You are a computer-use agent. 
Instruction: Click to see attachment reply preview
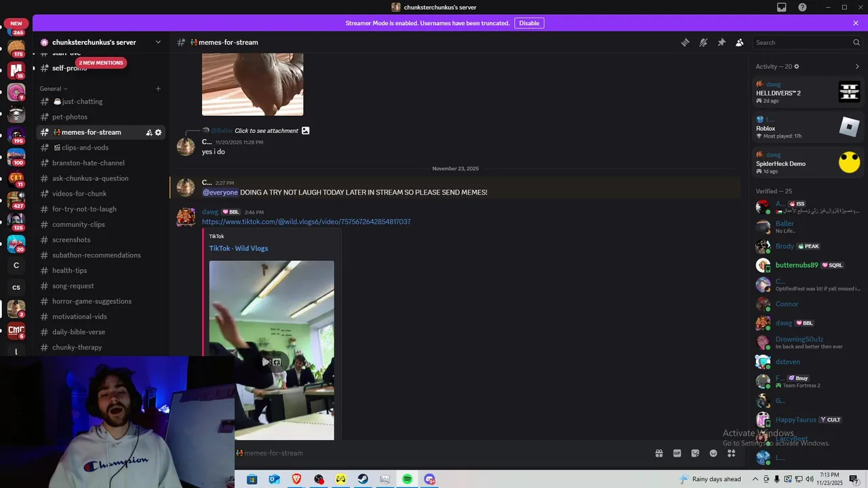click(266, 131)
